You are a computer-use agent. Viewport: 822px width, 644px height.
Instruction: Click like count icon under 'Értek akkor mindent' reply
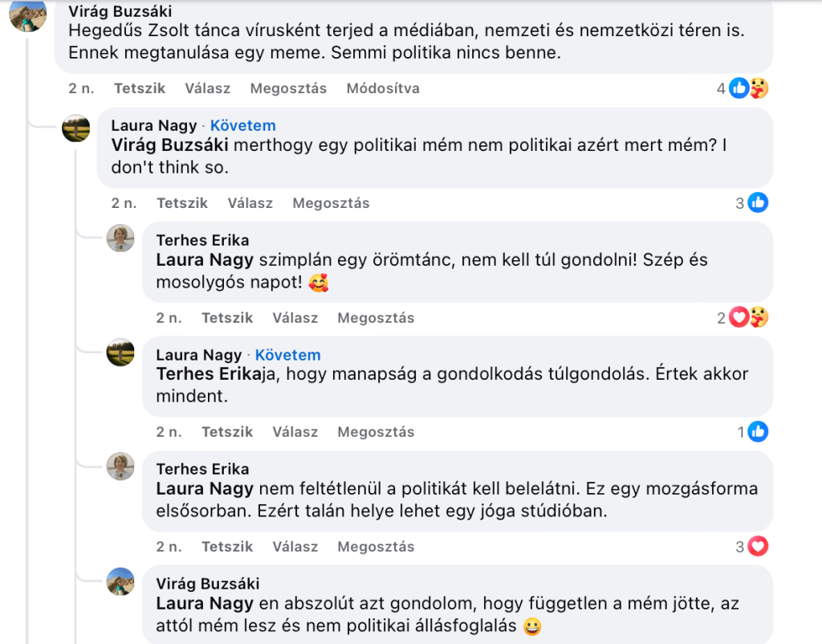pos(757,432)
